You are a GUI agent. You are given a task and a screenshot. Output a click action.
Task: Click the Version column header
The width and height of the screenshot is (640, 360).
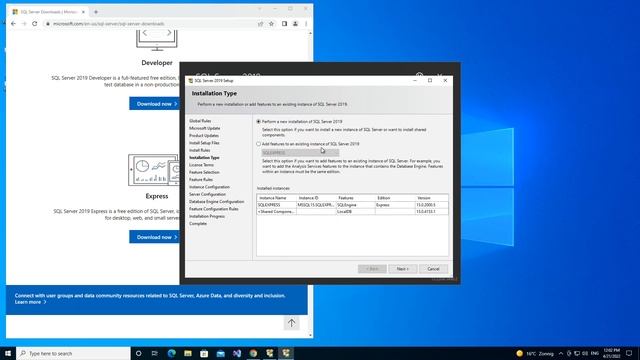(x=431, y=198)
